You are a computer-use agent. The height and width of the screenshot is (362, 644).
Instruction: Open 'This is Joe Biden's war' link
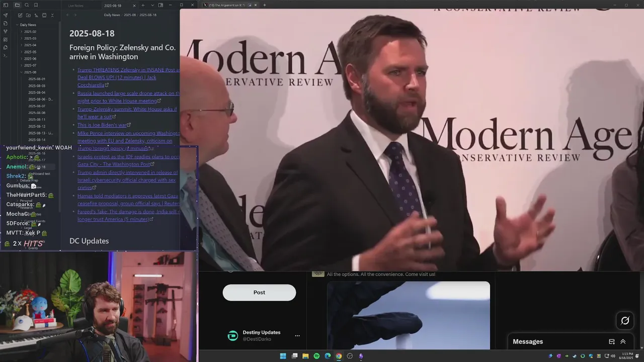click(x=102, y=125)
